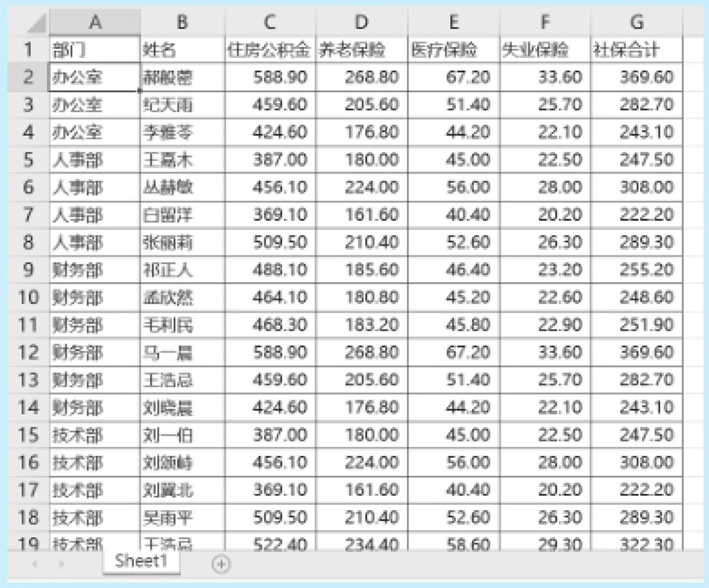The image size is (709, 588).
Task: Click 588.90 in row 2
Action: click(x=271, y=77)
